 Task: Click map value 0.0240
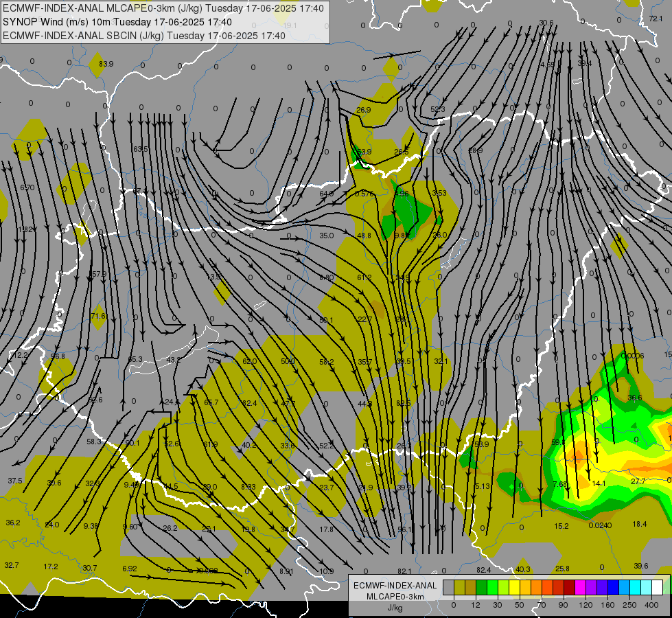tap(600, 525)
